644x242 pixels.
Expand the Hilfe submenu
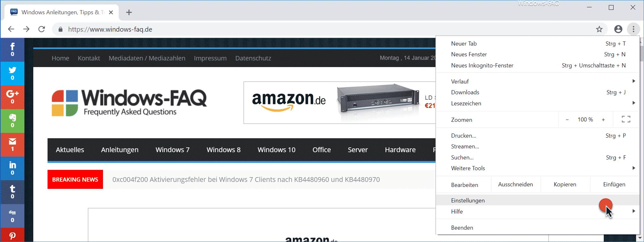coord(538,211)
